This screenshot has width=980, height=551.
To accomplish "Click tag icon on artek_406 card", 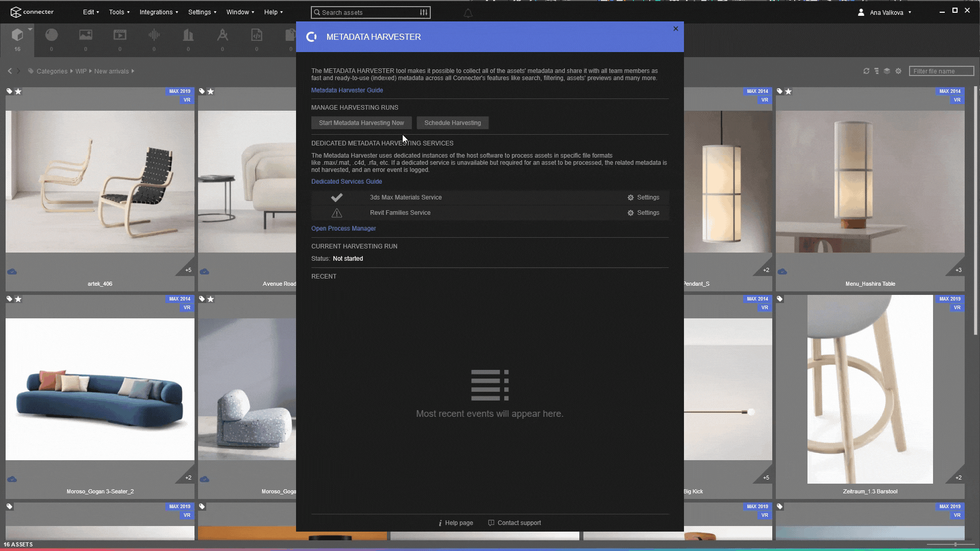I will pyautogui.click(x=9, y=91).
